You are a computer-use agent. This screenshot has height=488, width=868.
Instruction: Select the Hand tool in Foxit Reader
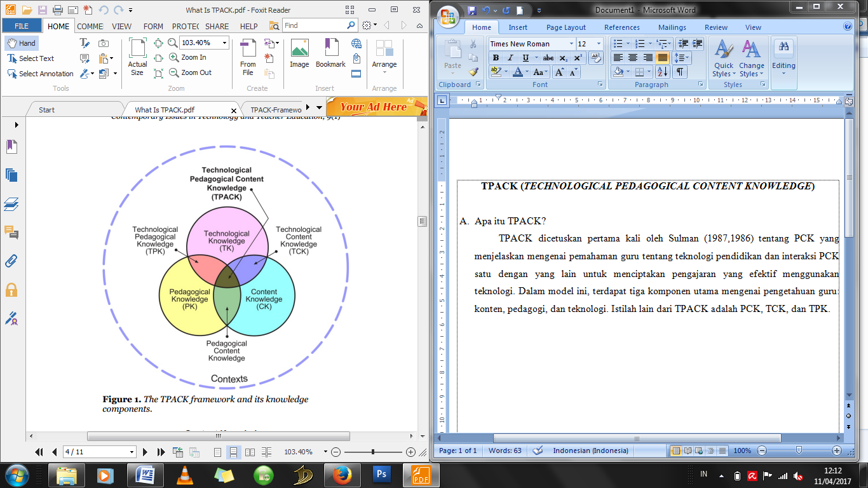(21, 43)
